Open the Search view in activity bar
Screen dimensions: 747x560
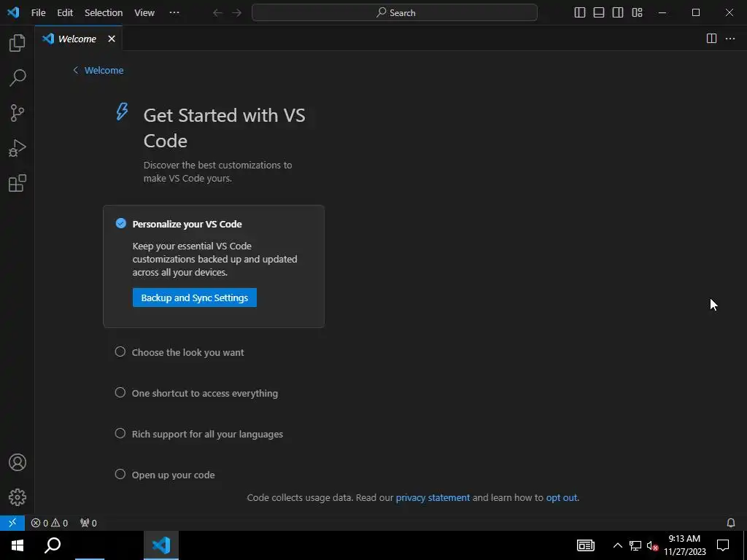[18, 77]
